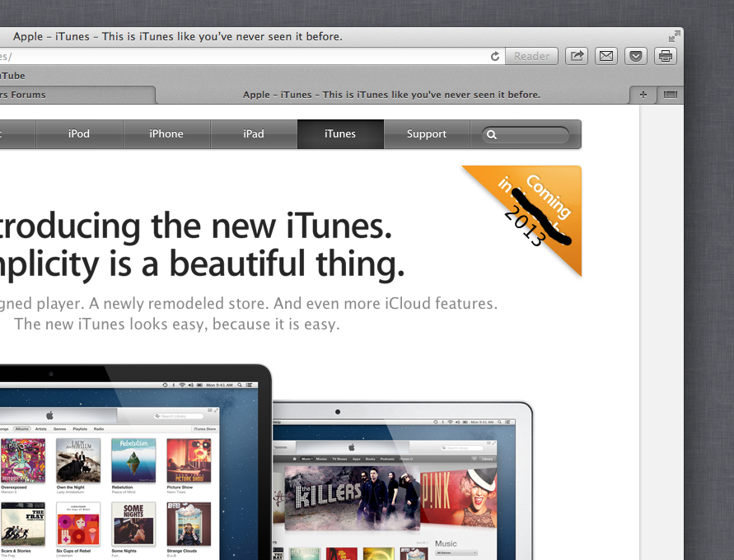The image size is (734, 560).
Task: Click the Music heading in the store
Action: tap(446, 544)
